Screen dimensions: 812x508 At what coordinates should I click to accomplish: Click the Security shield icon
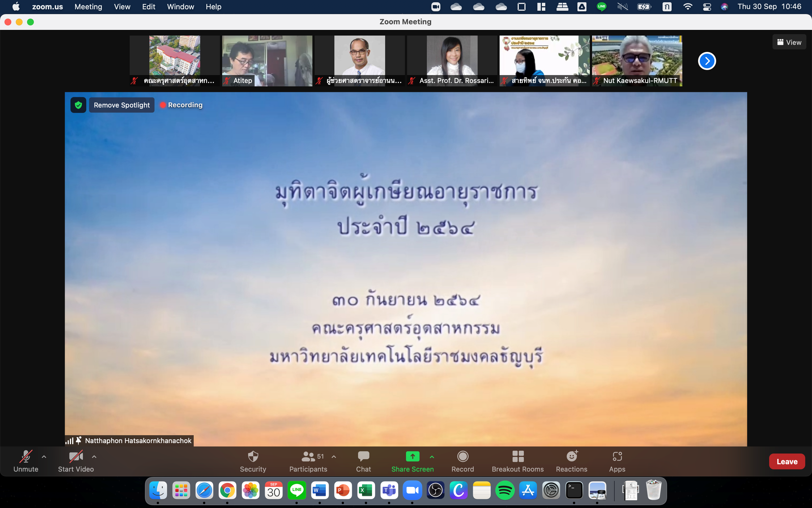(x=253, y=456)
